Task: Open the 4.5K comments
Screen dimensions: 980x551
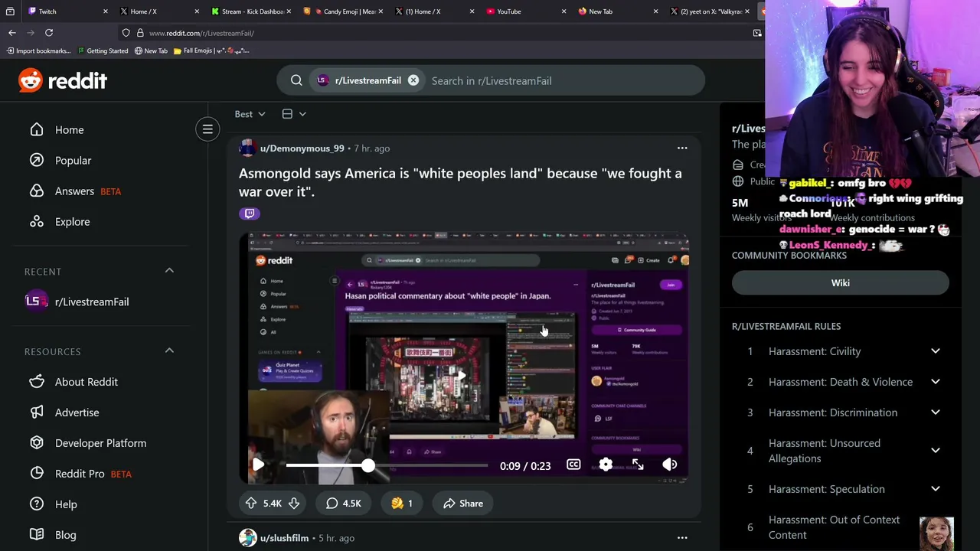Action: (x=344, y=504)
